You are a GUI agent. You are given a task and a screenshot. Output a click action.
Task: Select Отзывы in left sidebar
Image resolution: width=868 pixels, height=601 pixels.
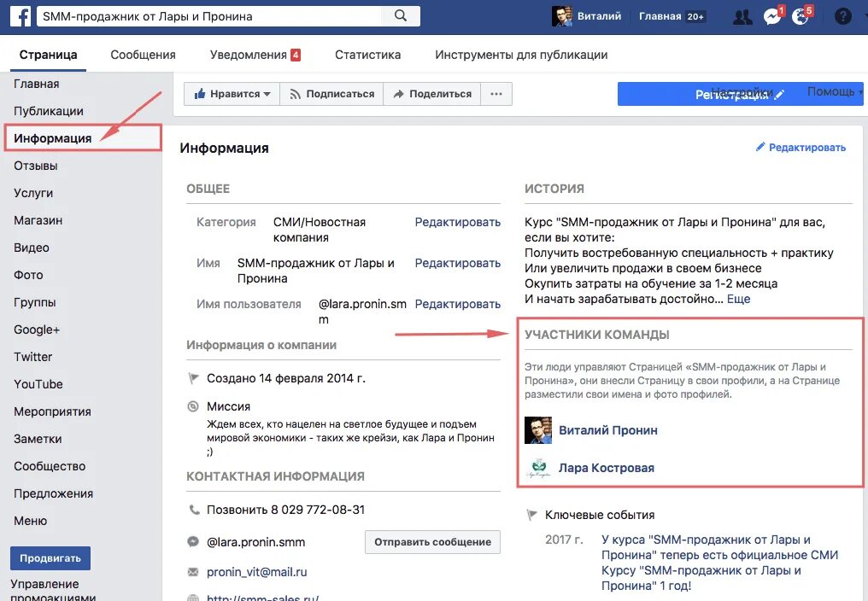35,166
